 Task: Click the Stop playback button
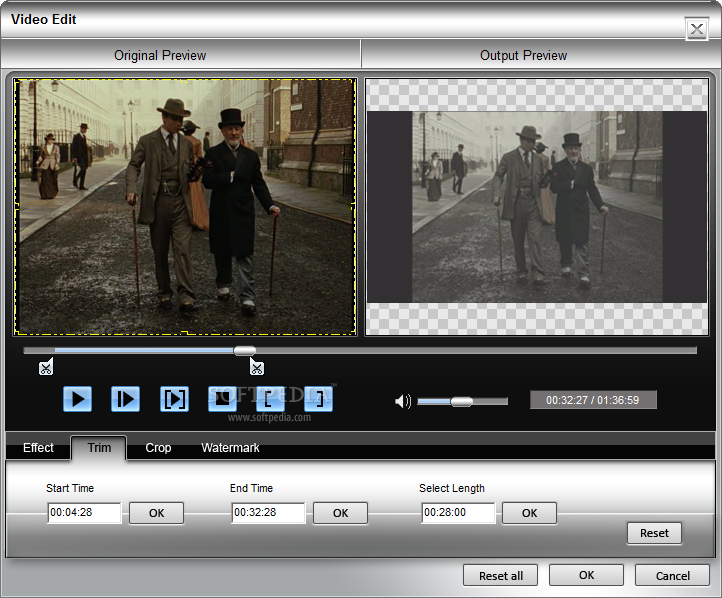tap(222, 399)
